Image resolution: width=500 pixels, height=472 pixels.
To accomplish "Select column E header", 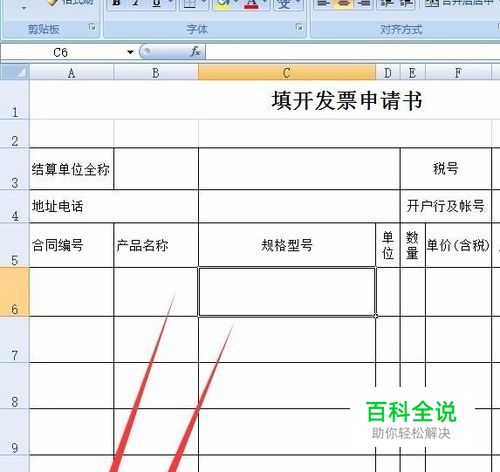I will coord(412,72).
